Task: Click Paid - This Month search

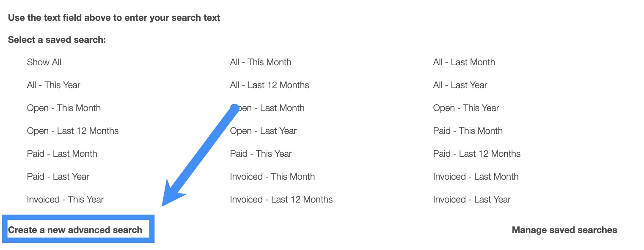Action: tap(468, 131)
